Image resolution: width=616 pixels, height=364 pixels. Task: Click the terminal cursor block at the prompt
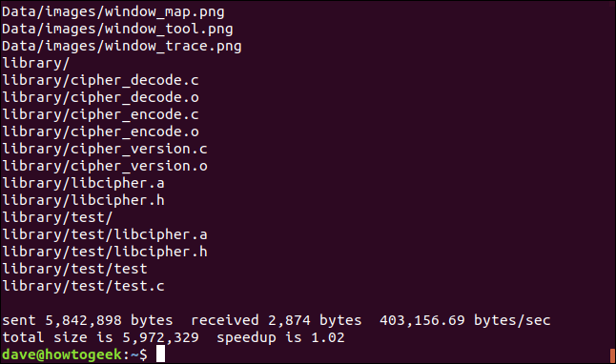(x=160, y=354)
